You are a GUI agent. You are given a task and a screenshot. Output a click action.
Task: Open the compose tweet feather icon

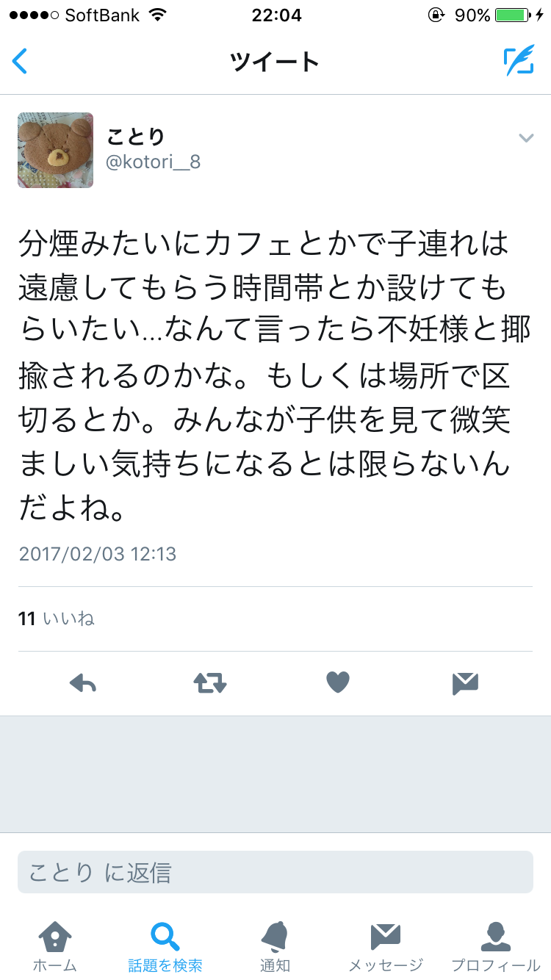pos(519,61)
